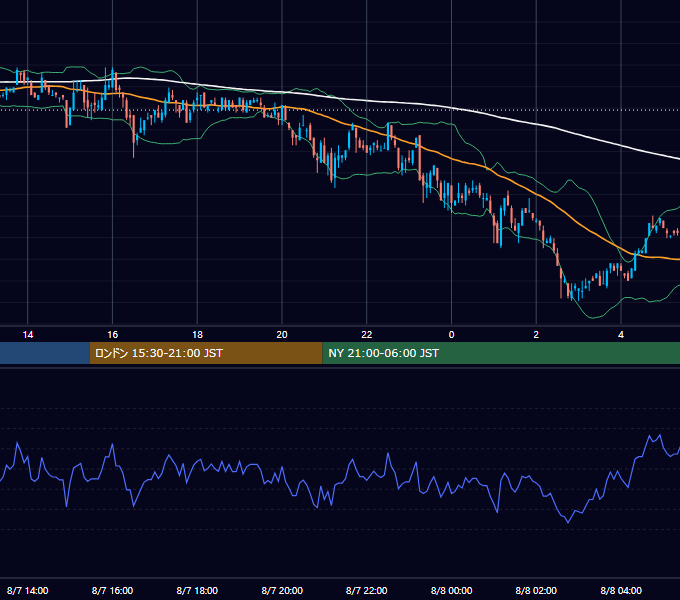Click the 8/8 04:00 time label
The height and width of the screenshot is (600, 680).
621,590
